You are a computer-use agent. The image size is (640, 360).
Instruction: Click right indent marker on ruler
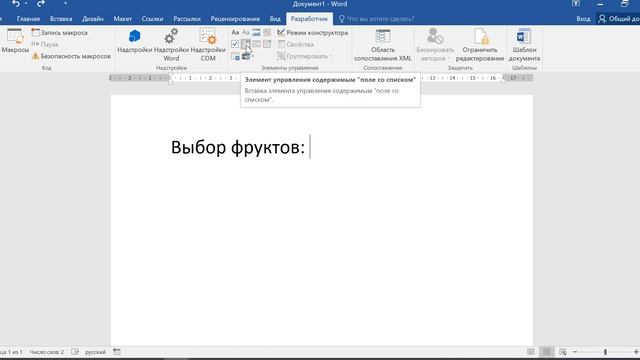coord(503,80)
